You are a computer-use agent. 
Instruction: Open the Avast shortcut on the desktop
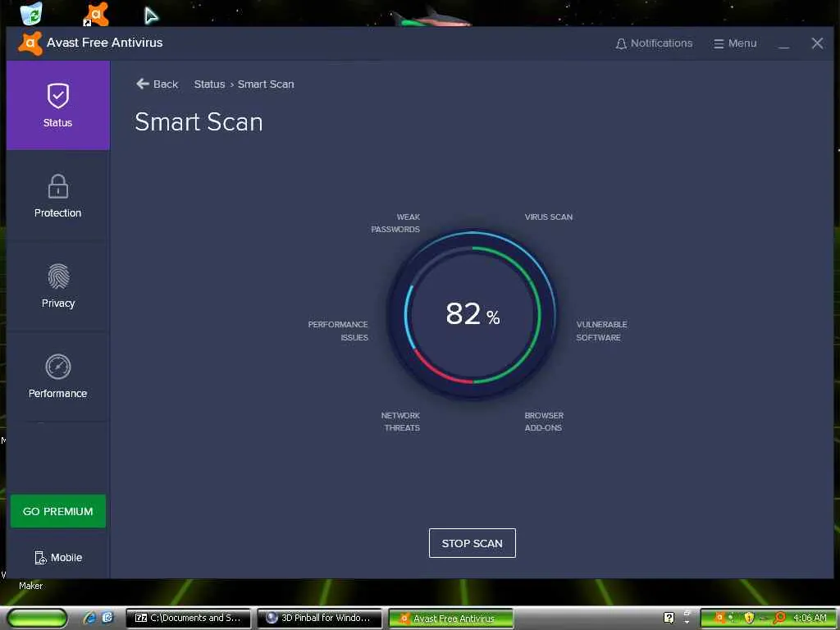(x=97, y=14)
